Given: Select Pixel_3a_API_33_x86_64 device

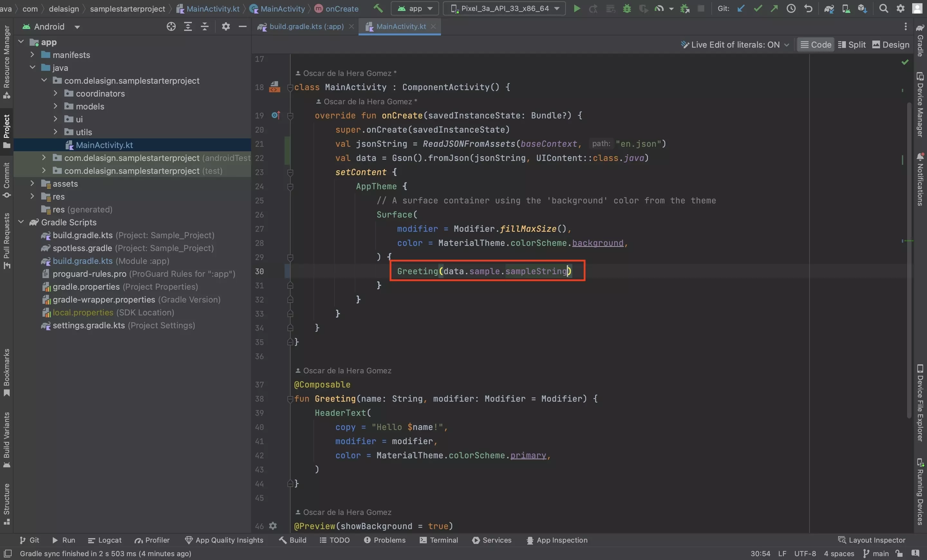Looking at the screenshot, I should (x=507, y=8).
